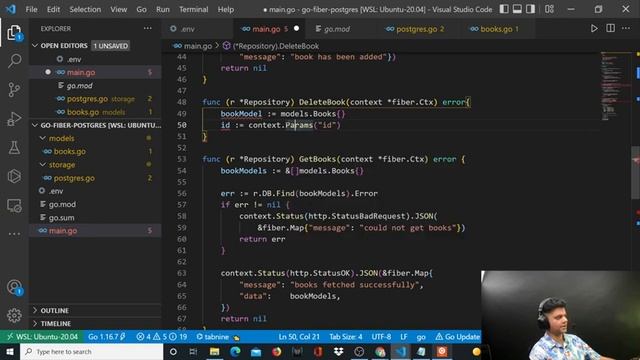Change Tab Size: 4 indentation setting
Screen dimensions: 640x360
pyautogui.click(x=346, y=337)
